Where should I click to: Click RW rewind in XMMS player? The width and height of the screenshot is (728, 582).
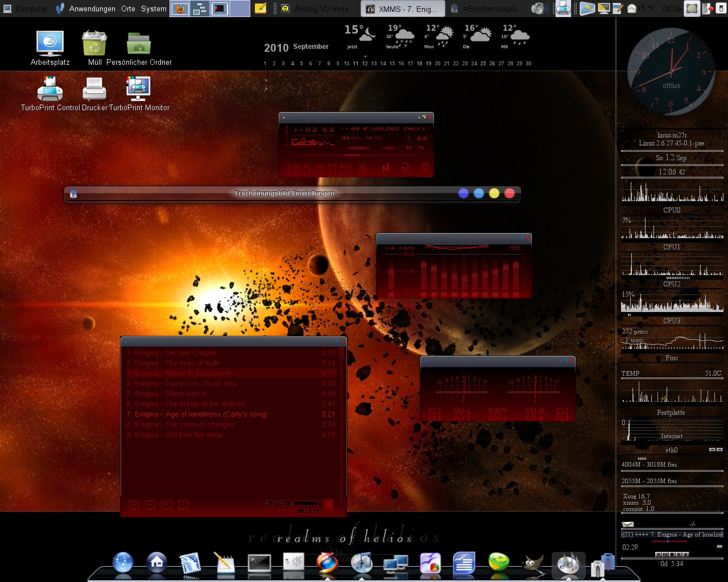(x=293, y=167)
